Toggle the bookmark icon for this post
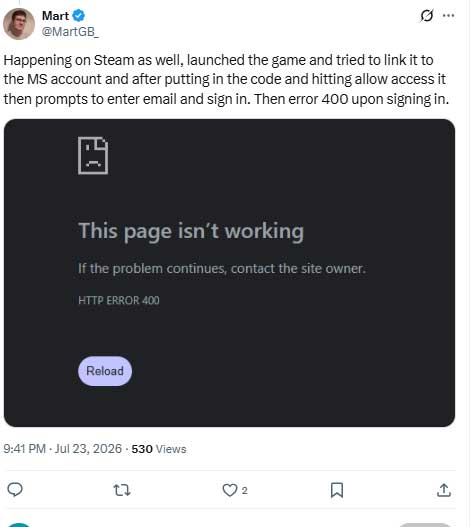 click(x=337, y=490)
